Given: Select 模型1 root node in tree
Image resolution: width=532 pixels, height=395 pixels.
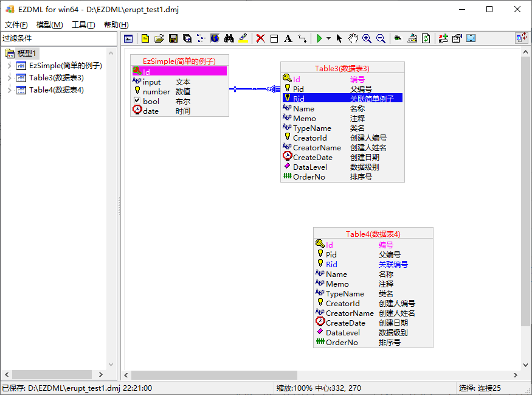Looking at the screenshot, I should pyautogui.click(x=27, y=54).
